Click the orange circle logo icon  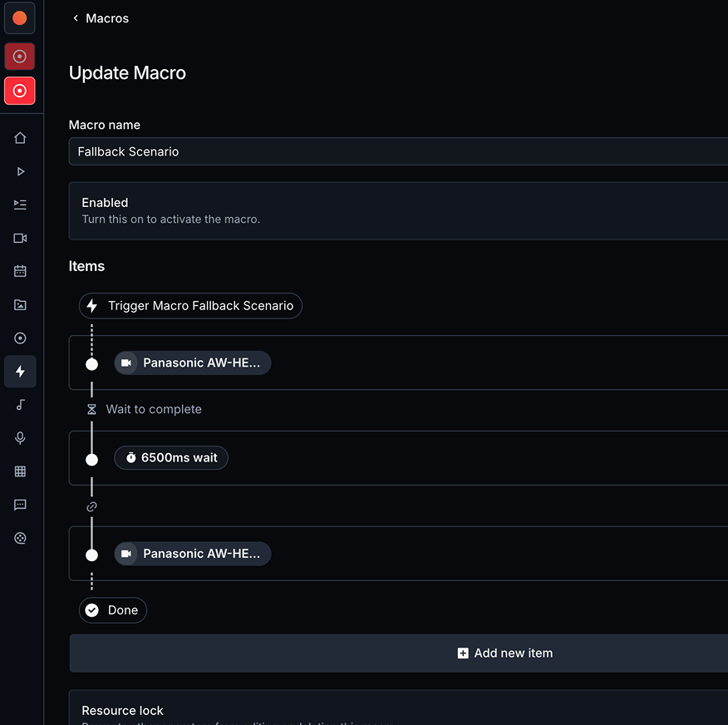[x=19, y=18]
